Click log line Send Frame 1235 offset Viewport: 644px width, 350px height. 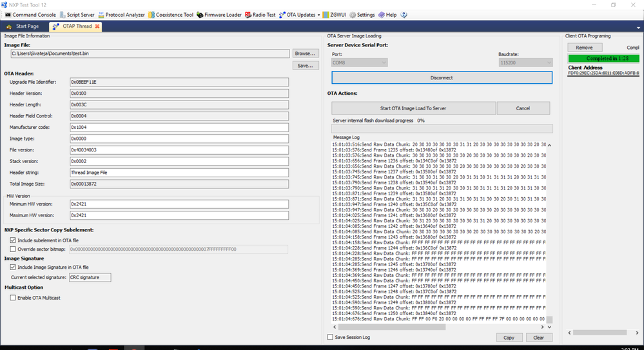(395, 150)
